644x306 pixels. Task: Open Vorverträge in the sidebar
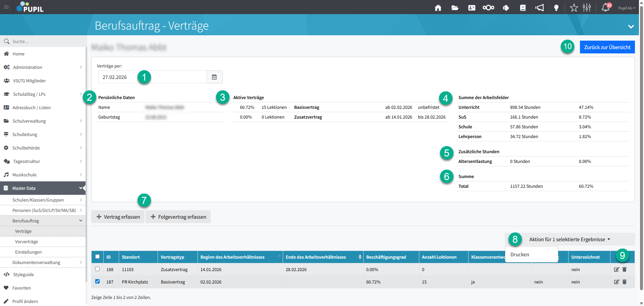tap(26, 242)
